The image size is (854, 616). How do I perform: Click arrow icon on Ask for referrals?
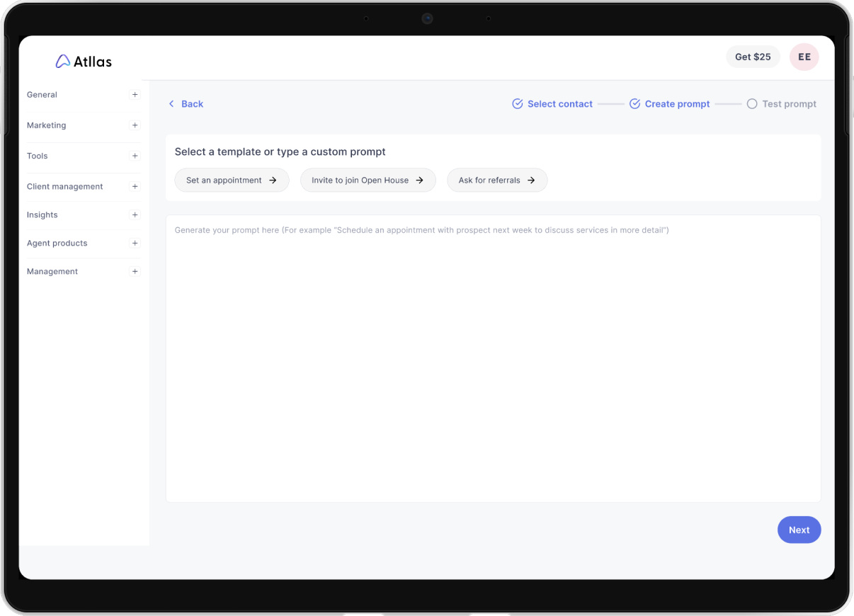pyautogui.click(x=531, y=181)
